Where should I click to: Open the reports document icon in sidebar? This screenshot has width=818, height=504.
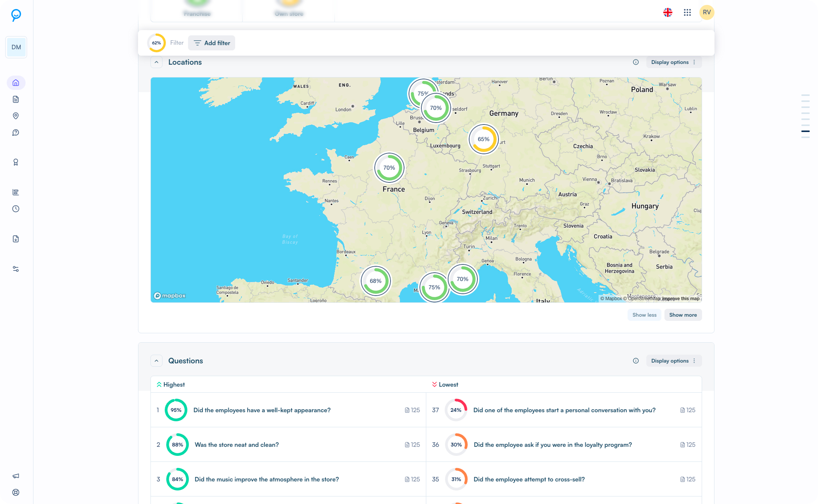(x=16, y=99)
